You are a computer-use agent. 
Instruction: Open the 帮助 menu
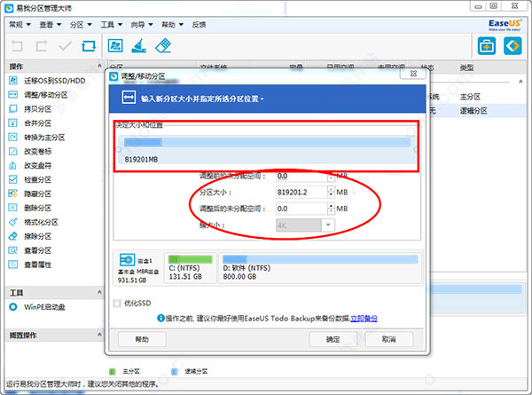pos(172,25)
